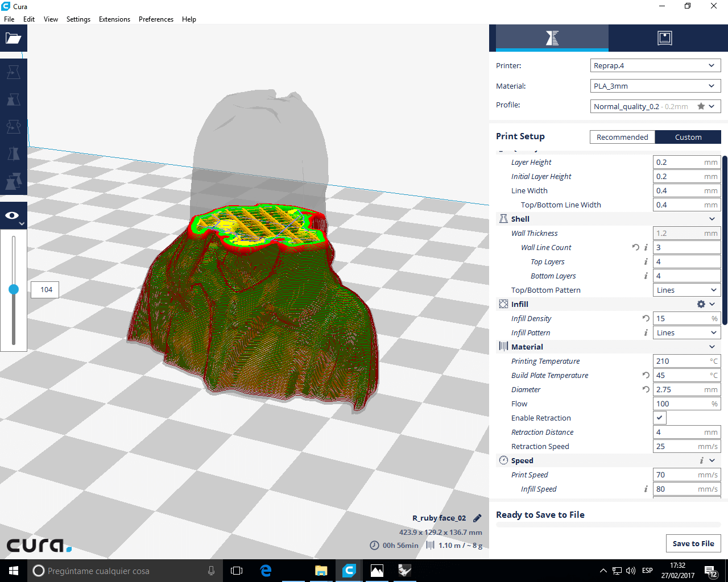Click the settings panel scrollbar

coord(725,240)
